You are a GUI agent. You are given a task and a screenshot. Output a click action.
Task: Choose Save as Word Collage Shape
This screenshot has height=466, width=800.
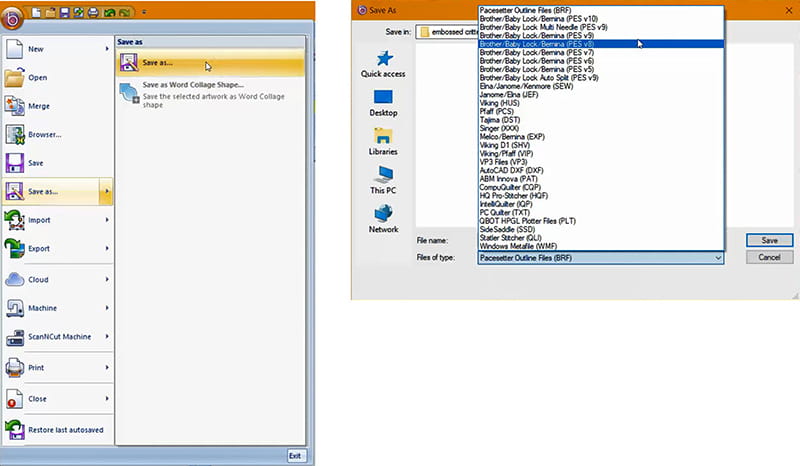point(193,85)
